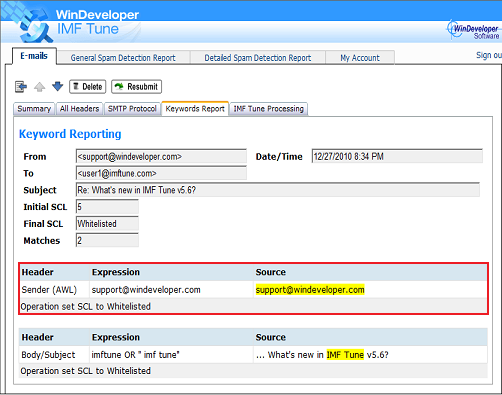Click the Final SCL Whitelisted field
Viewport: 502px width, 395px height.
(107, 224)
